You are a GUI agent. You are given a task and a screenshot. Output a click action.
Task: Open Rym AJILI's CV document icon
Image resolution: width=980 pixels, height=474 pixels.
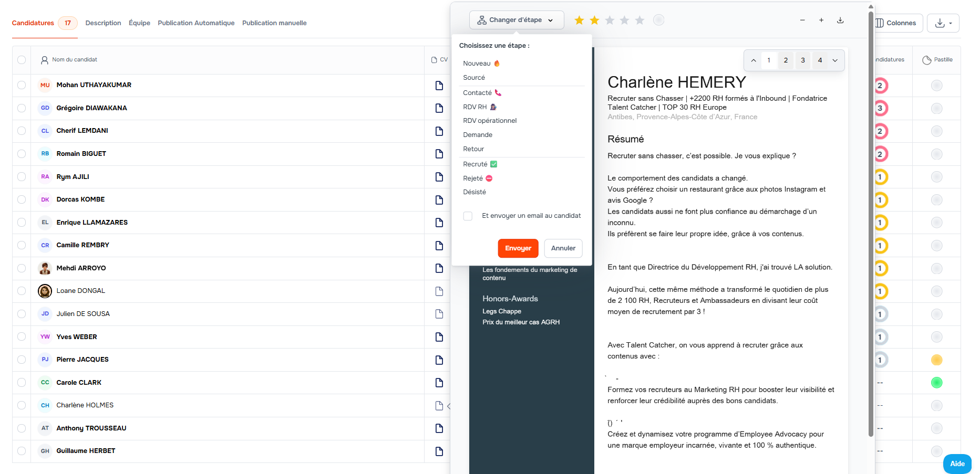[x=439, y=177]
